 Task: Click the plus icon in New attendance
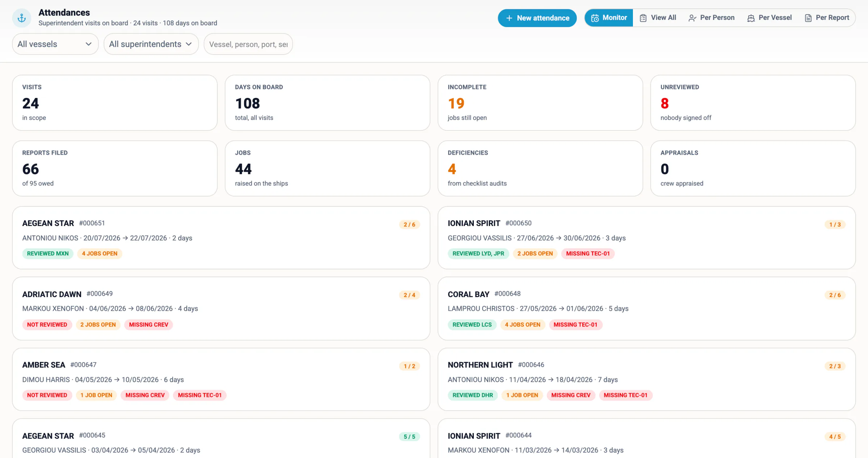[509, 18]
